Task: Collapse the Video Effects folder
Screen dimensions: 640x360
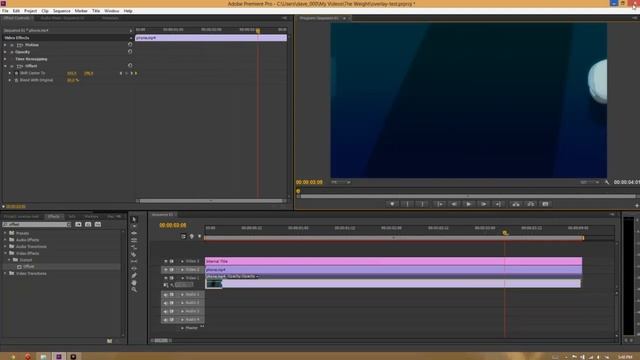Action: [5, 253]
